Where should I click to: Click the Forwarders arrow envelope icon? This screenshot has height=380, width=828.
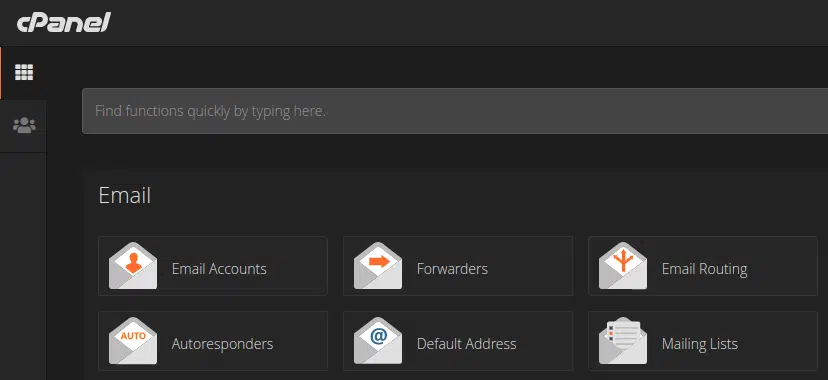378,265
